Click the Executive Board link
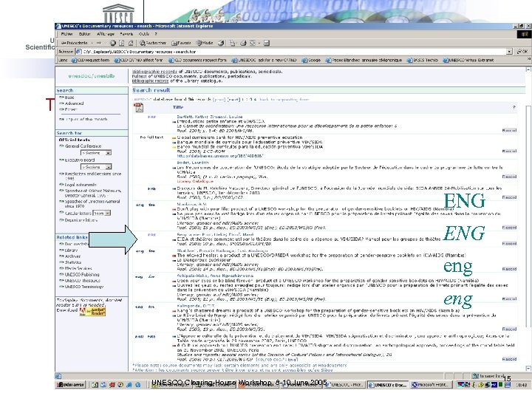This screenshot has width=532, height=399. tap(80, 160)
